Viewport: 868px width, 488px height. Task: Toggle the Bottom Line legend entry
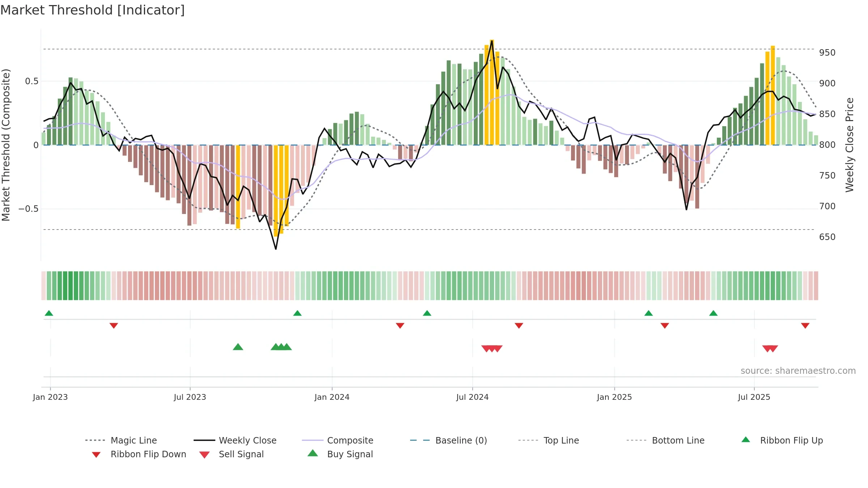665,440
